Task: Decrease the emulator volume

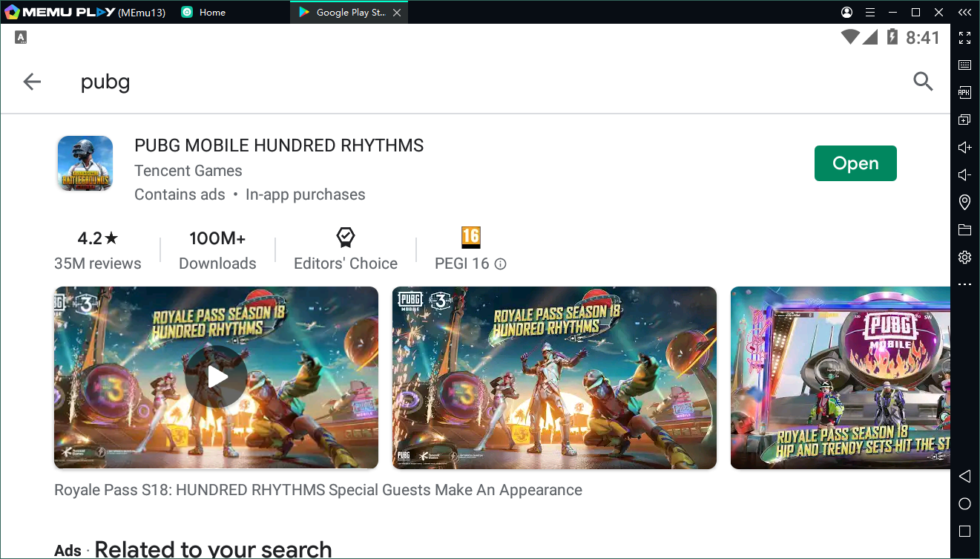Action: (964, 175)
